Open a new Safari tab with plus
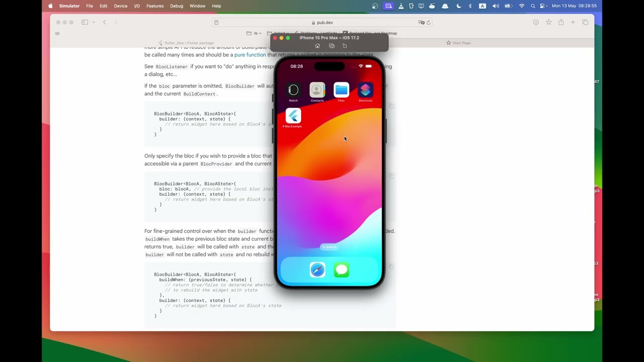This screenshot has width=644, height=362. point(573,22)
